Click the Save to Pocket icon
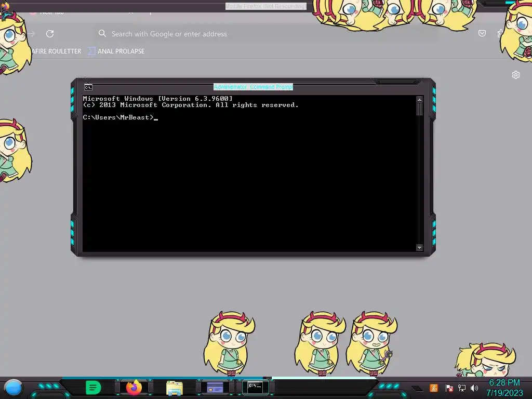 [x=482, y=33]
